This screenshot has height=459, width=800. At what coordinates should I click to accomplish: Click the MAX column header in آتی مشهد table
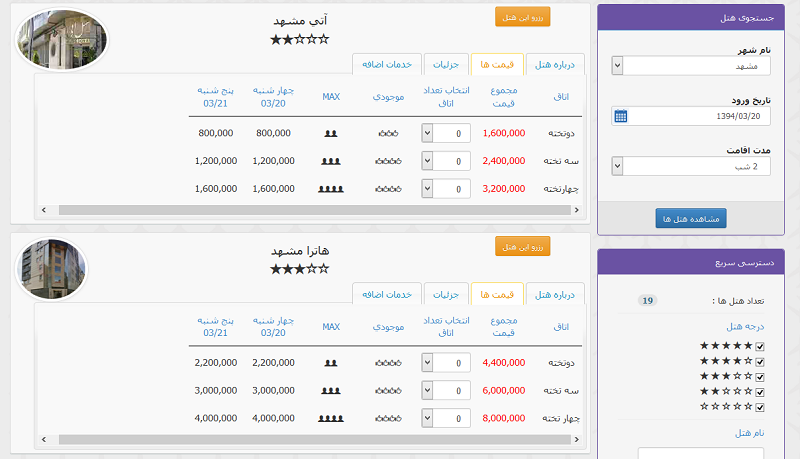tap(331, 97)
